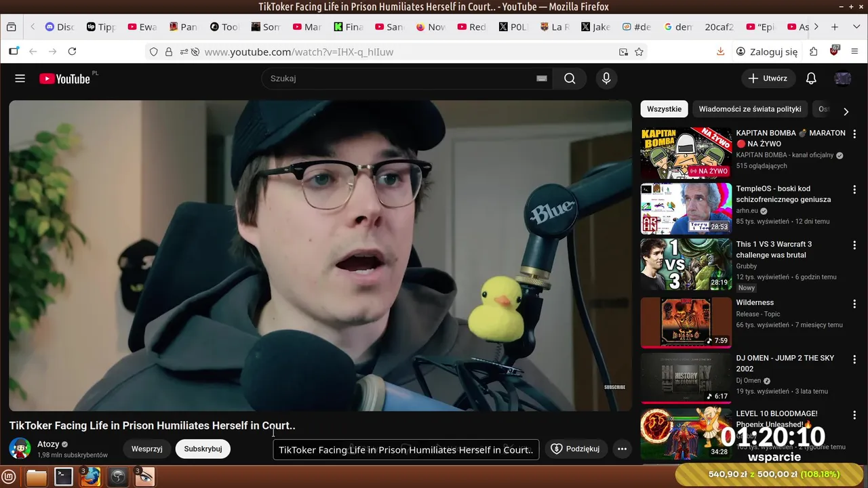This screenshot has width=868, height=488.
Task: Click the Firefox address bar URL
Action: [x=299, y=52]
